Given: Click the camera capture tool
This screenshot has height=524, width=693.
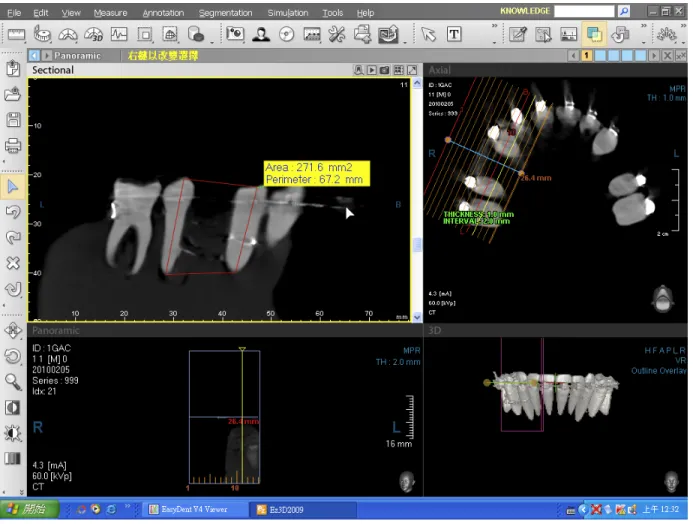Looking at the screenshot, I should coord(235,34).
